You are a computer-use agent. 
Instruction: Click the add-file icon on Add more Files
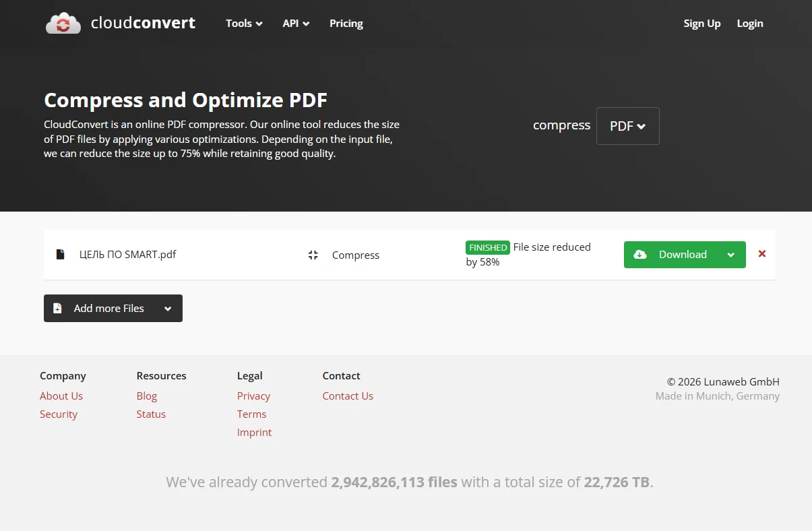coord(57,309)
